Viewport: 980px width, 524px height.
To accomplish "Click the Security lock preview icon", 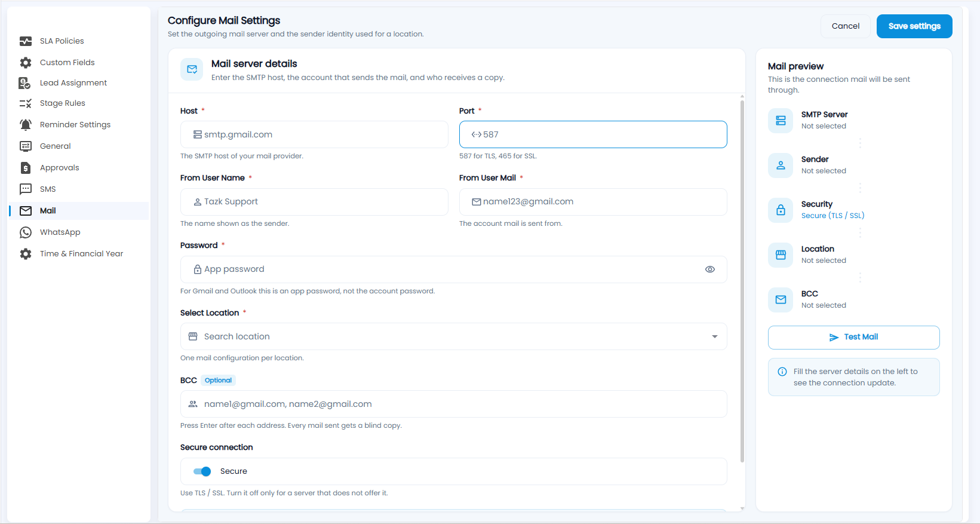I will 781,210.
